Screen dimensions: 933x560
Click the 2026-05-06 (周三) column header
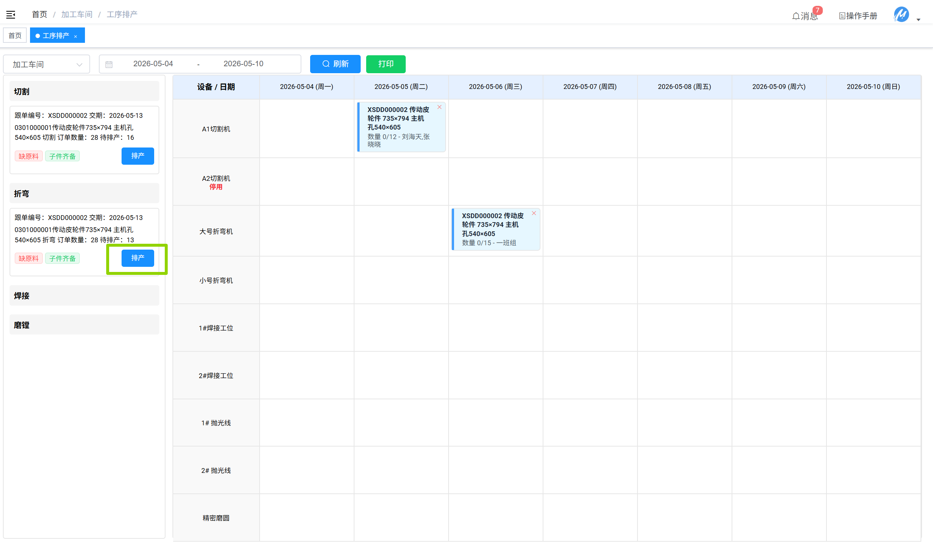(x=495, y=87)
